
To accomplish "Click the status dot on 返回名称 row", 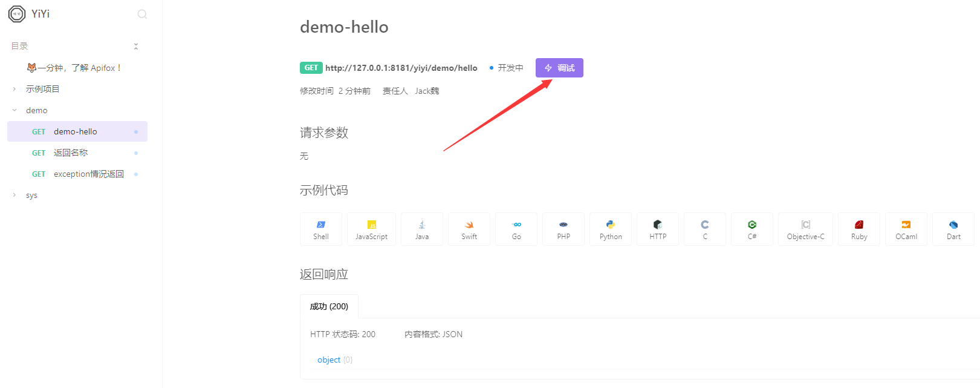I will pyautogui.click(x=136, y=153).
